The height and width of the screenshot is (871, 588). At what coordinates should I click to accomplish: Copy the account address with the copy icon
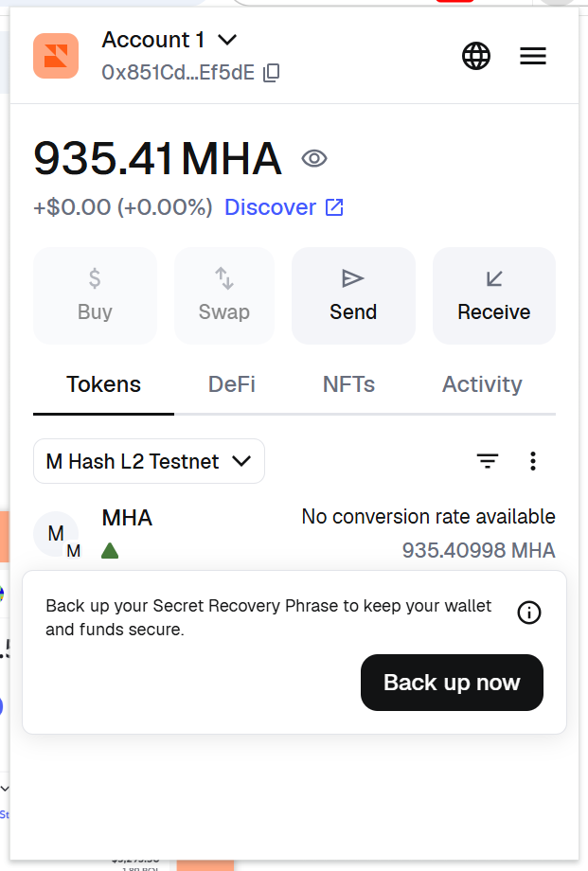click(272, 73)
